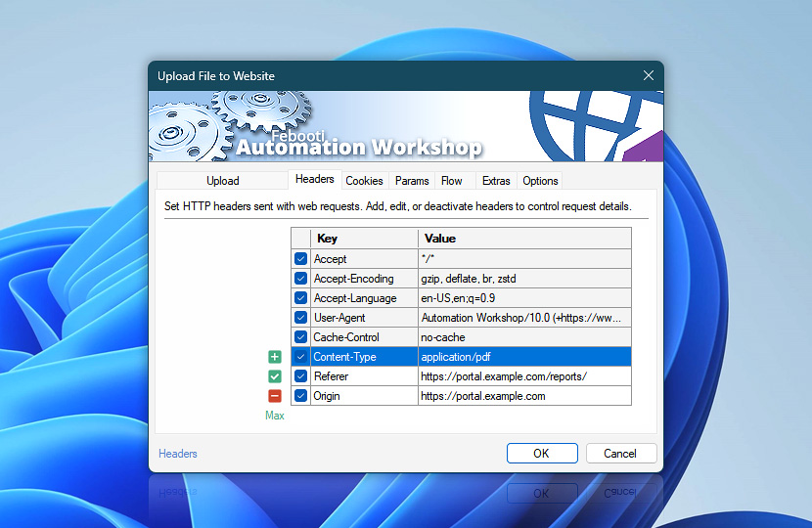Click the Automation Workshop/10.0 value cell
This screenshot has height=528, width=812.
(x=524, y=318)
